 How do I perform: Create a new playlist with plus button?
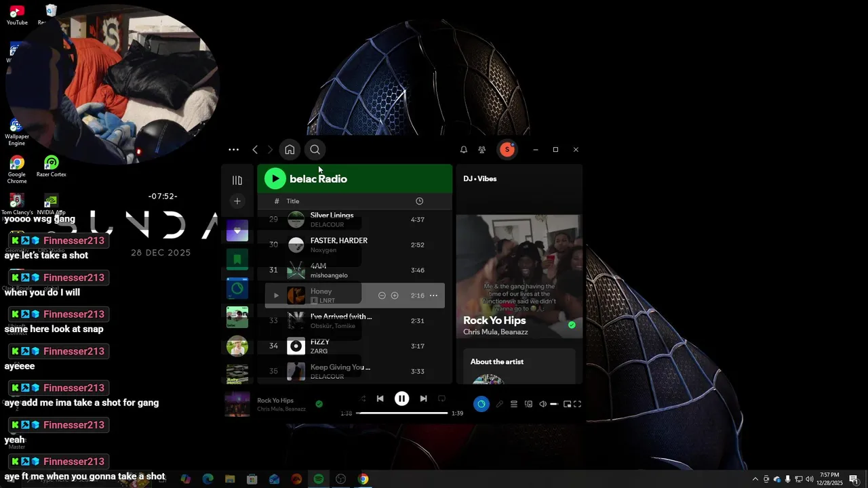coord(237,201)
